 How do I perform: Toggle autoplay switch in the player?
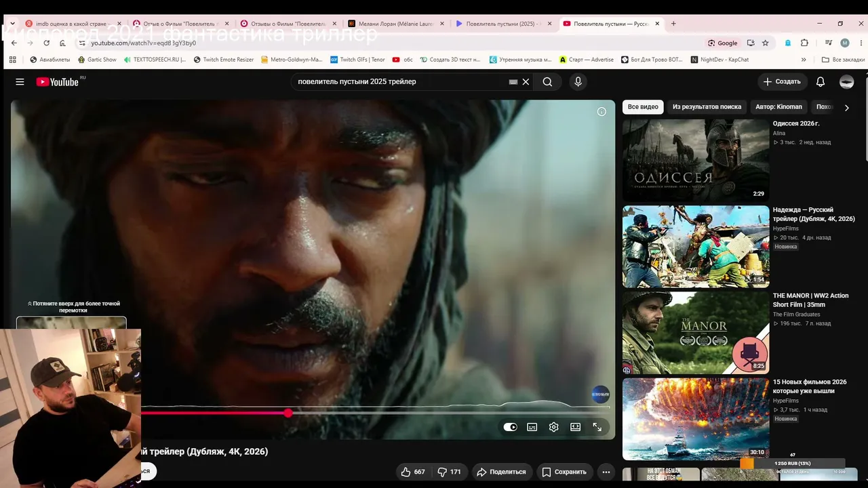[x=510, y=427]
